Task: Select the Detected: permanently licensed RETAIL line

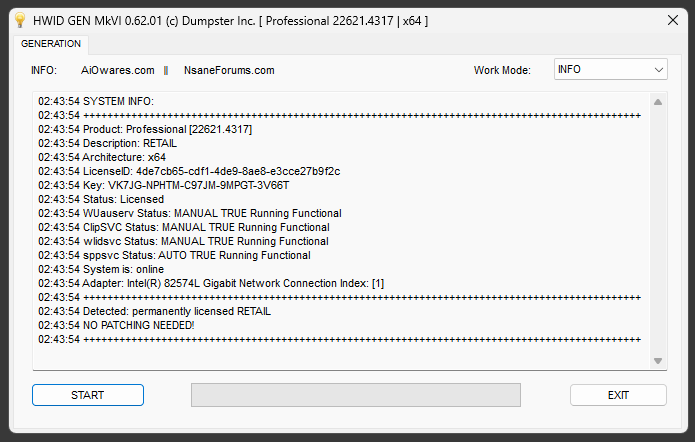Action: pos(155,311)
